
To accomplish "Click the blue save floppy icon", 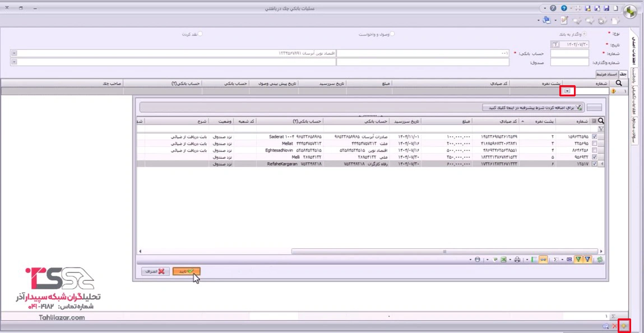I will [606, 8].
